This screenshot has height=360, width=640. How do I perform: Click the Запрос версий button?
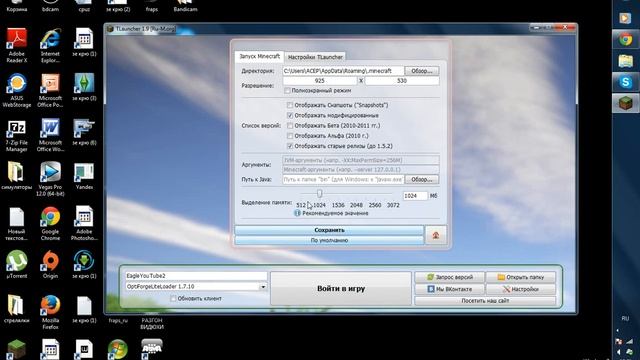449,277
